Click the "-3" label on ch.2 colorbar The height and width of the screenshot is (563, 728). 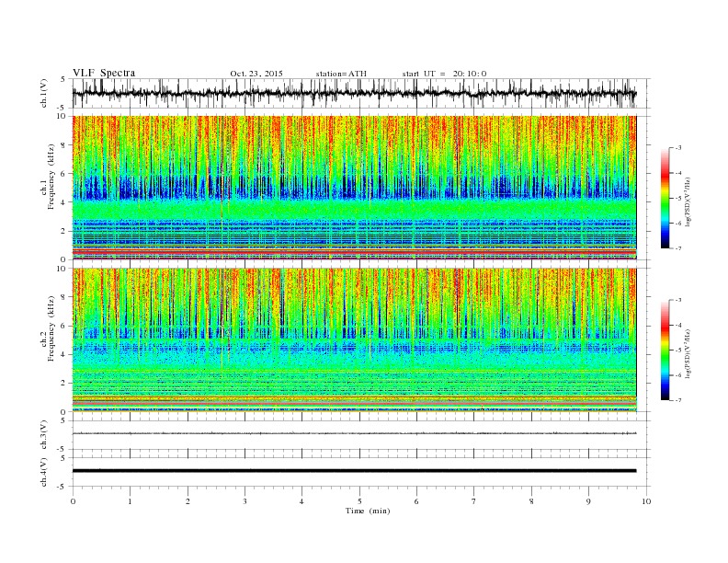[x=678, y=300]
